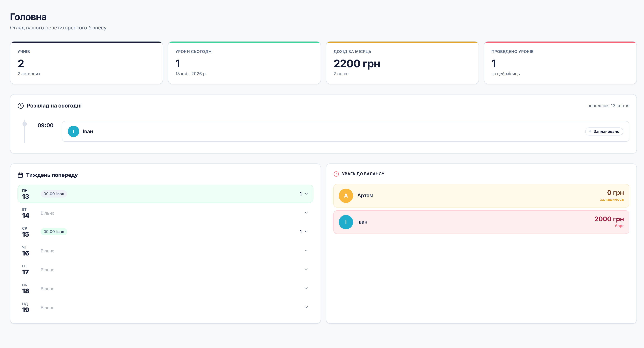
Task: Click the alert icon beside Увага до балансу
Action: coord(336,174)
